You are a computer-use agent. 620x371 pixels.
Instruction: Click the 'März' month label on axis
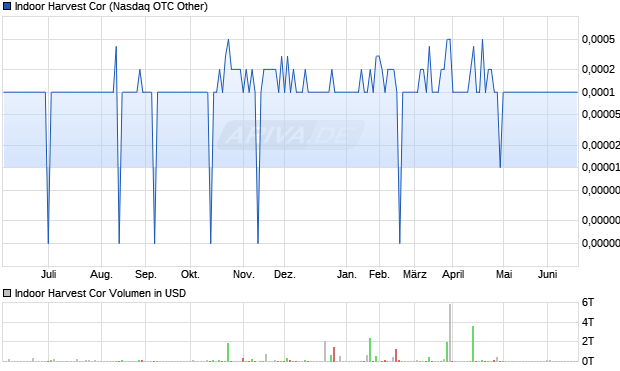pos(415,274)
